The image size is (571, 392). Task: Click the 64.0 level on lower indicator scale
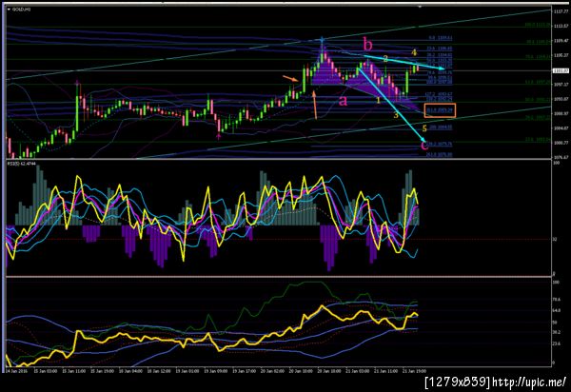pyautogui.click(x=557, y=311)
